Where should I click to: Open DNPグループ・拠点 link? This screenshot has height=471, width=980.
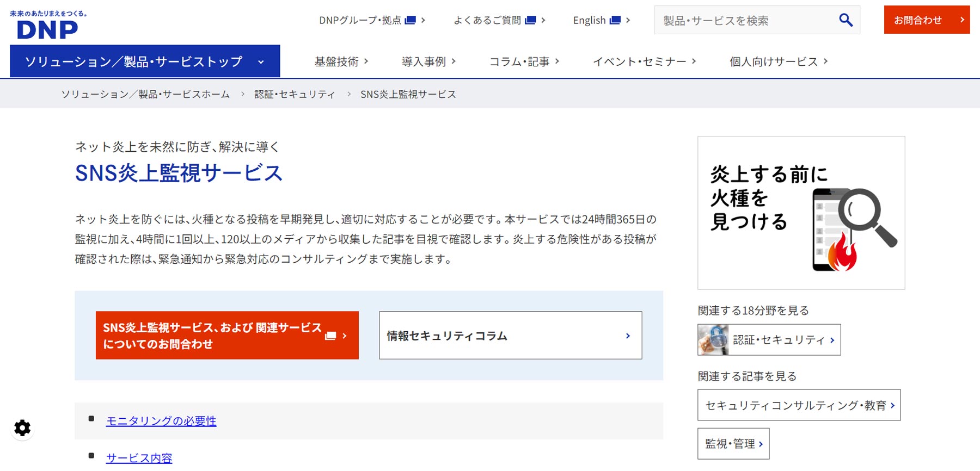pyautogui.click(x=372, y=20)
